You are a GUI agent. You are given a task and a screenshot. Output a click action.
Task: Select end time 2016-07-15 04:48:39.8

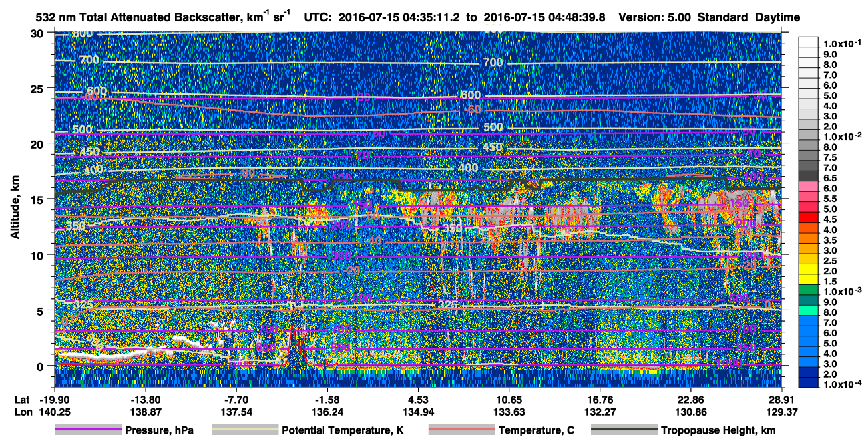[x=544, y=17]
